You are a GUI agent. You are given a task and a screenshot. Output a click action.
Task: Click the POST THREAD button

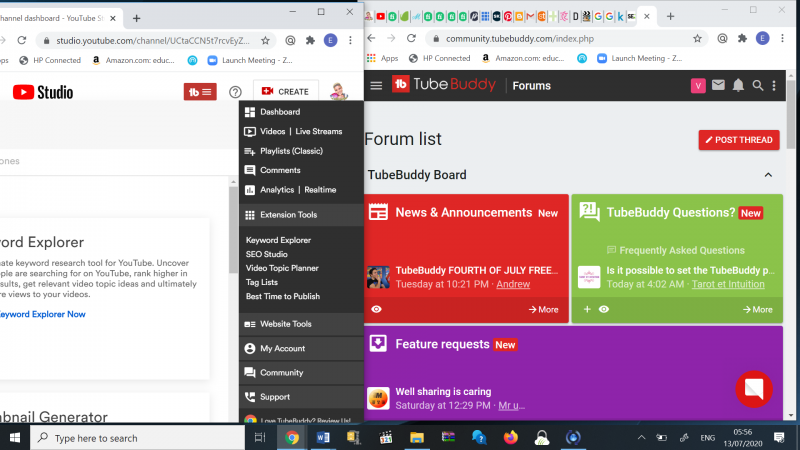pos(738,140)
